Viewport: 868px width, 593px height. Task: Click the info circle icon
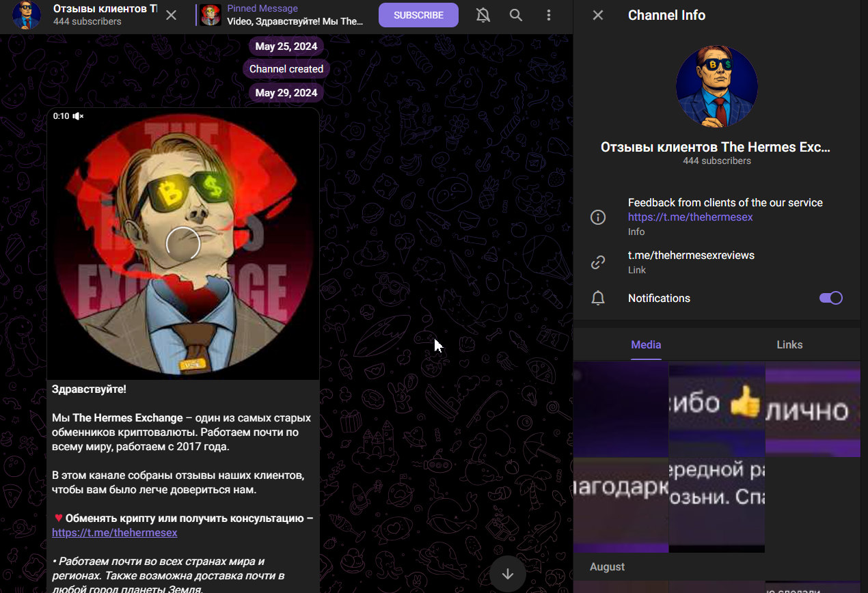[x=598, y=217]
